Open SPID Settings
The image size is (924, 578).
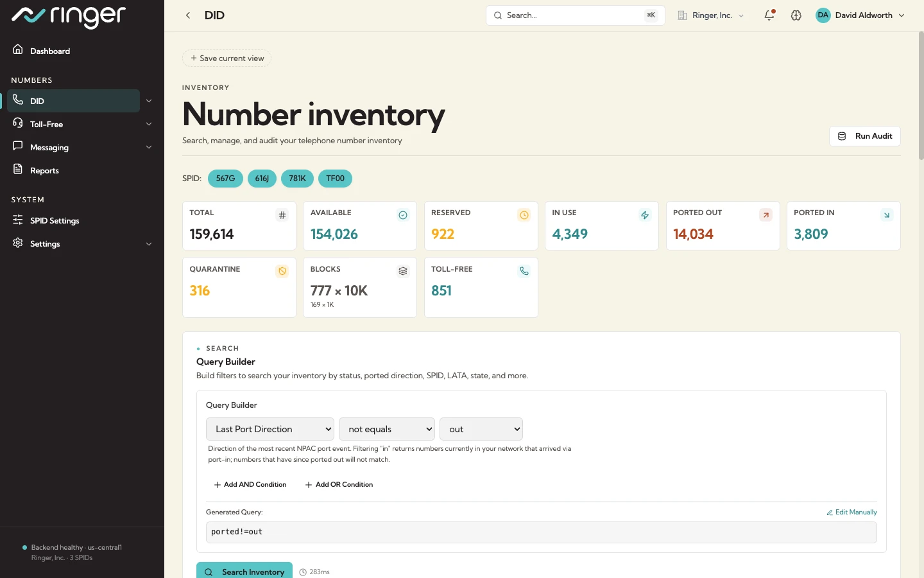click(x=55, y=220)
